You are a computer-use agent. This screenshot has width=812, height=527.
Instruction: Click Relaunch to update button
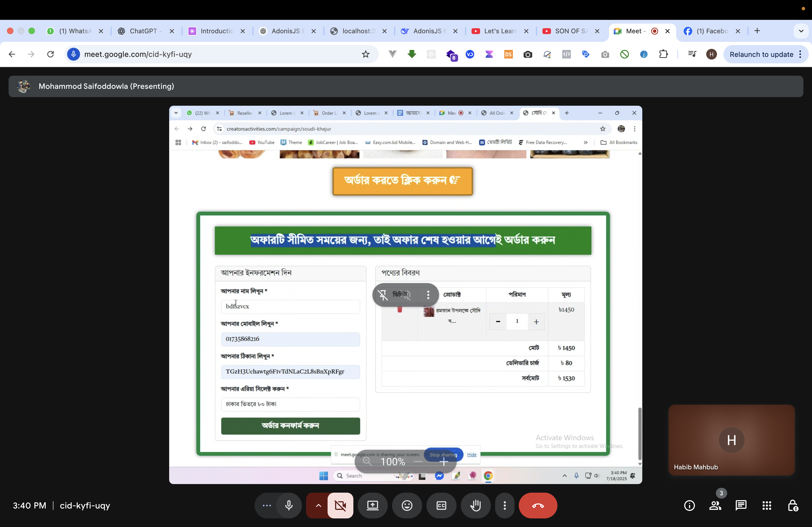pos(761,54)
